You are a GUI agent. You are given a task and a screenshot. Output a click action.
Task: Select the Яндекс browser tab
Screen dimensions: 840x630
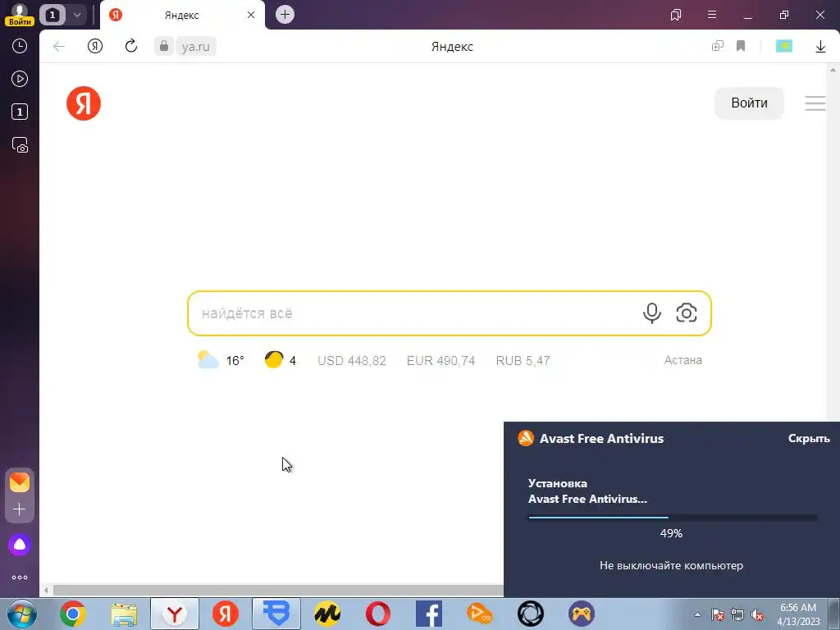(x=182, y=15)
